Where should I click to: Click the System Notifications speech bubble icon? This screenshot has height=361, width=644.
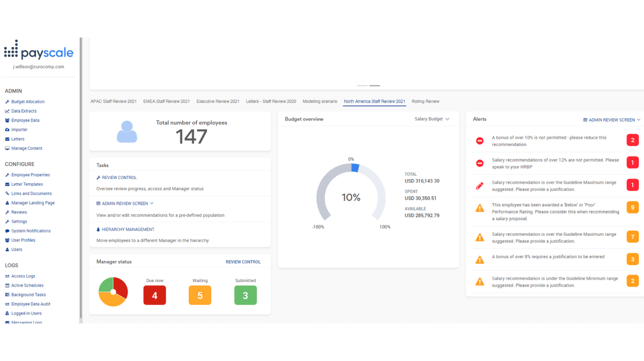coord(7,231)
